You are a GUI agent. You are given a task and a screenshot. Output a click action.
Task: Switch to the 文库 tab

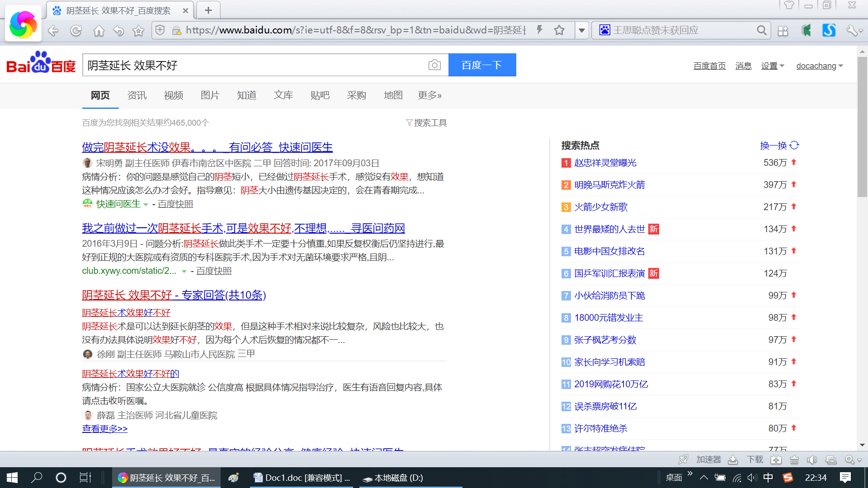coord(283,95)
